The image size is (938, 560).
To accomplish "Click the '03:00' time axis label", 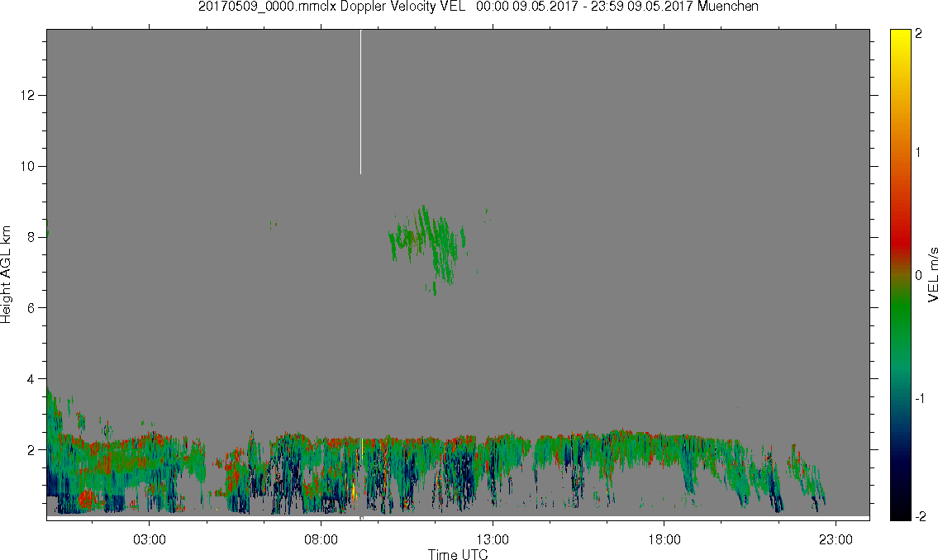I will click(x=149, y=540).
